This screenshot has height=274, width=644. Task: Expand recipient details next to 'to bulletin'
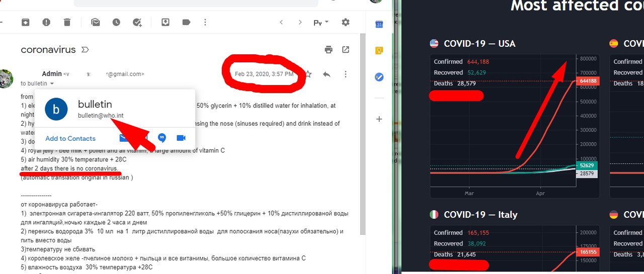coord(52,83)
